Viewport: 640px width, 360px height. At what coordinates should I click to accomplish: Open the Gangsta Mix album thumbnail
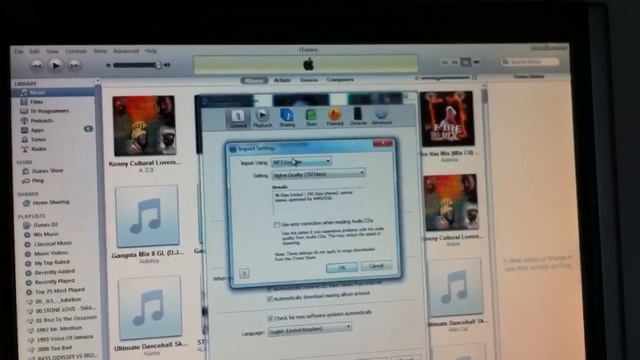(147, 217)
